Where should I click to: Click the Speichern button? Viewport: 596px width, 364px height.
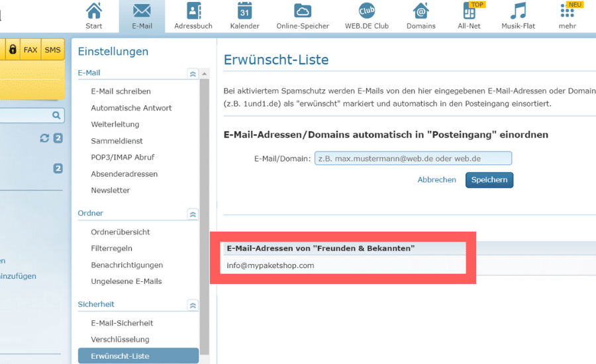[489, 180]
